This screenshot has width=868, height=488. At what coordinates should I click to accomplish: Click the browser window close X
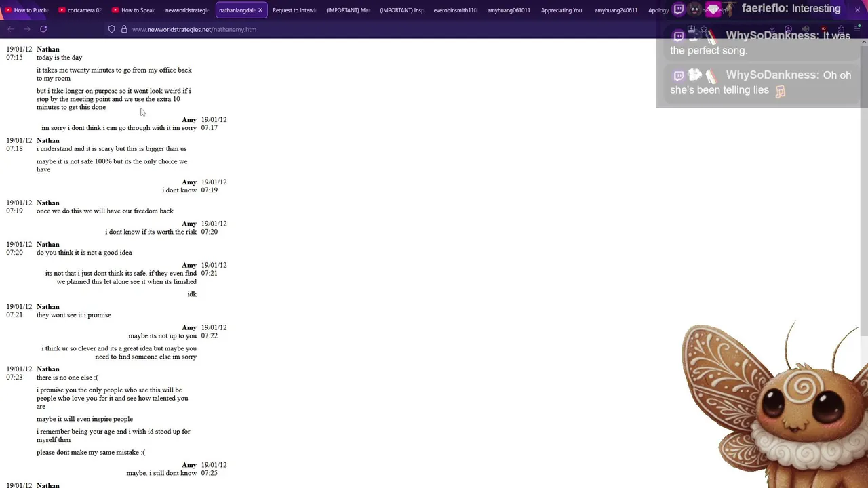[857, 10]
